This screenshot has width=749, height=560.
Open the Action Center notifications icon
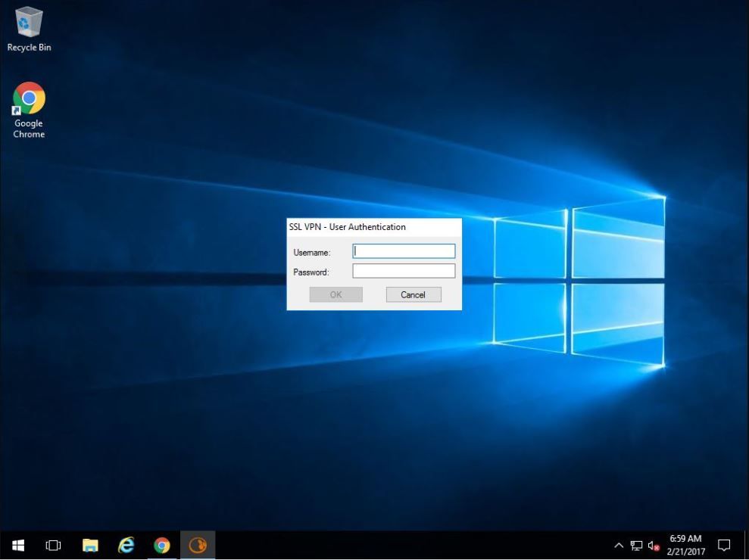pos(724,545)
